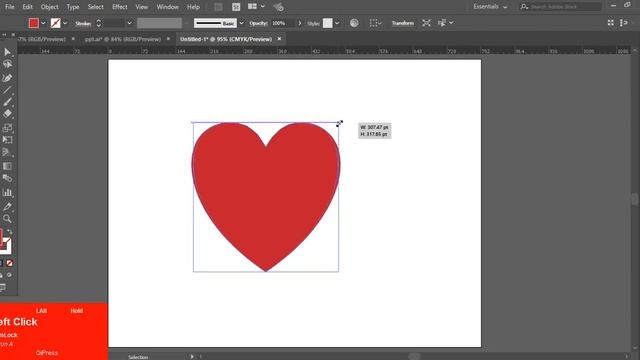640x360 pixels.
Task: Open the fill color dropdown arrow
Action: 43,23
